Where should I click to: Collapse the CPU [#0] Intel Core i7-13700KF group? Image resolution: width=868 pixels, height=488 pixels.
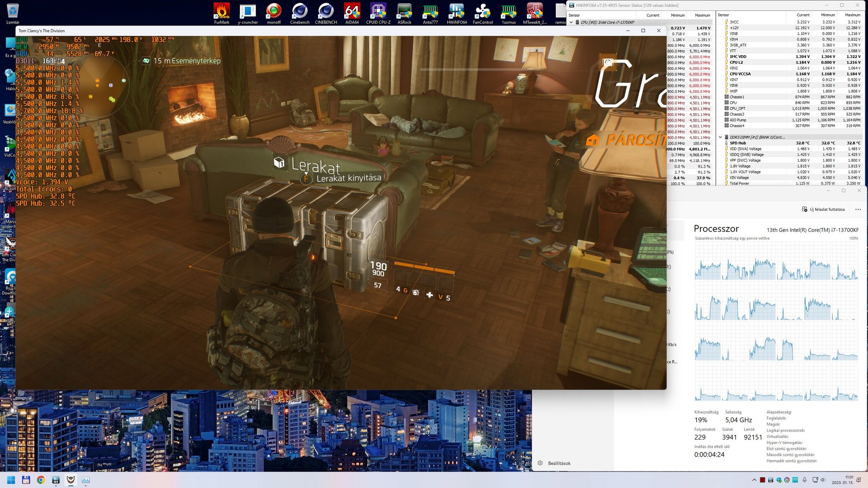click(571, 23)
